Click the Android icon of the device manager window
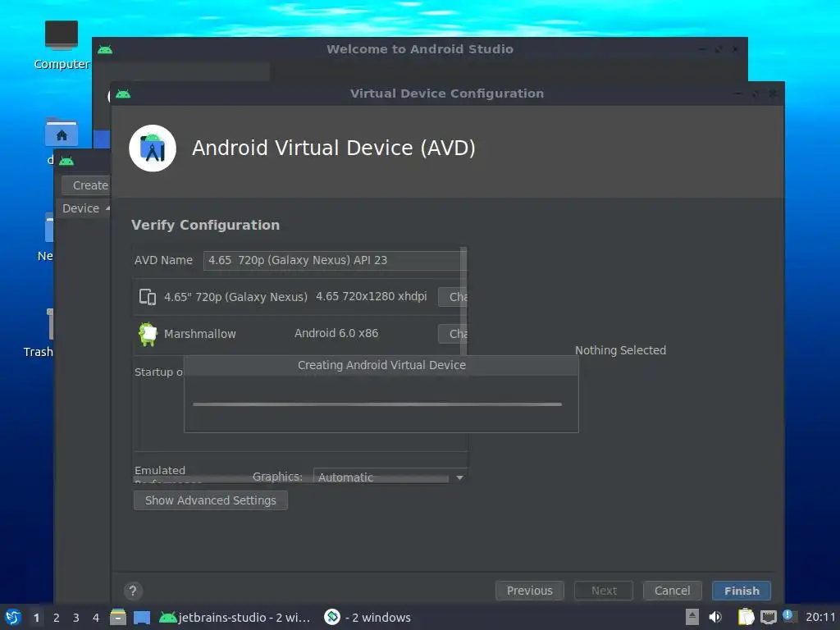Image resolution: width=840 pixels, height=630 pixels. coord(66,161)
